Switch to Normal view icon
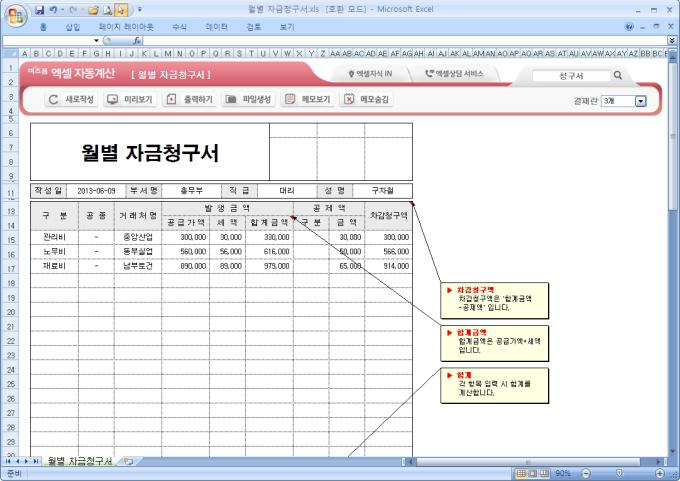Image resolution: width=680 pixels, height=481 pixels. [521, 473]
